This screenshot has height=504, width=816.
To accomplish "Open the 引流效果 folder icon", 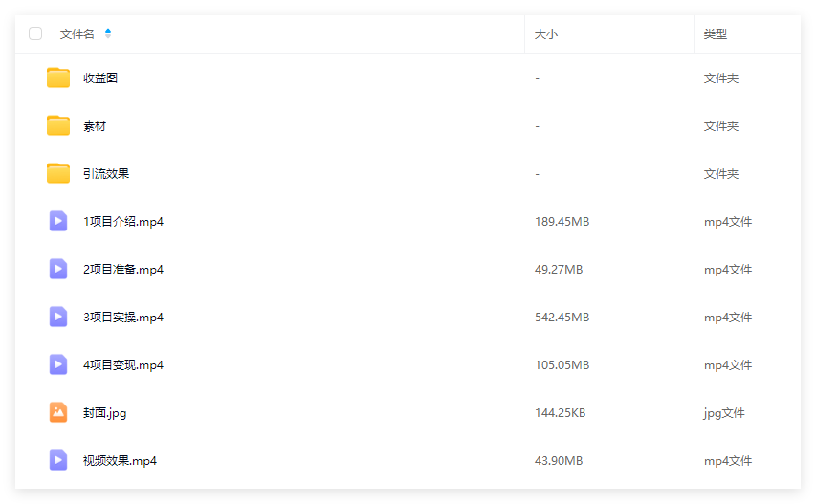I will (x=58, y=174).
